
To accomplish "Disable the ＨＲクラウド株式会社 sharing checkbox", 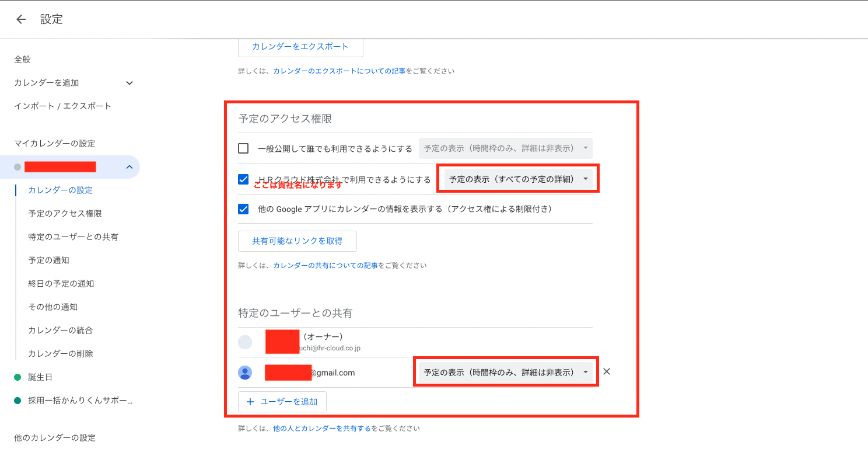I will pyautogui.click(x=243, y=179).
